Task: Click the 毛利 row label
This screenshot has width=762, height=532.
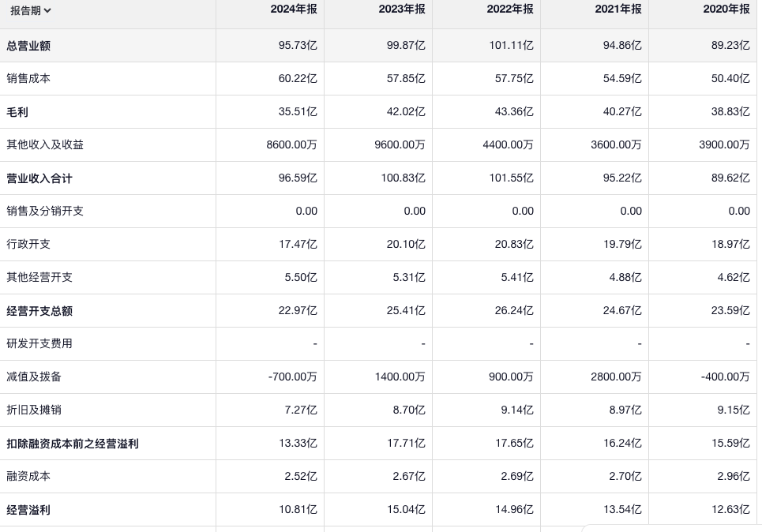Action: click(17, 112)
